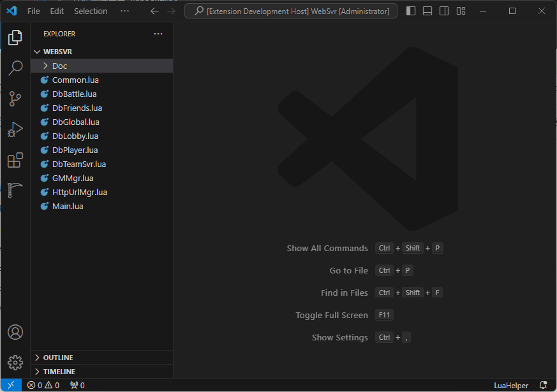Image resolution: width=557 pixels, height=392 pixels.
Task: Open DbLobby.lua file
Action: coord(102,136)
